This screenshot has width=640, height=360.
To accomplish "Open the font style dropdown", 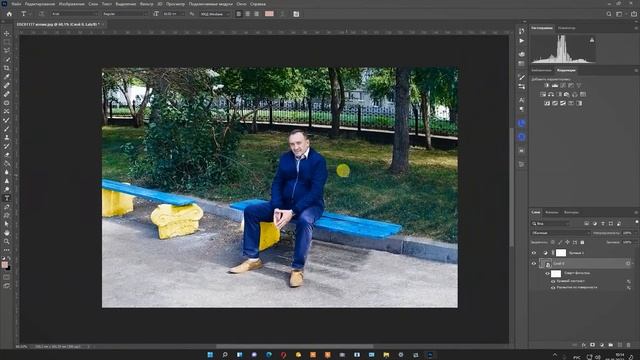I will tap(124, 14).
